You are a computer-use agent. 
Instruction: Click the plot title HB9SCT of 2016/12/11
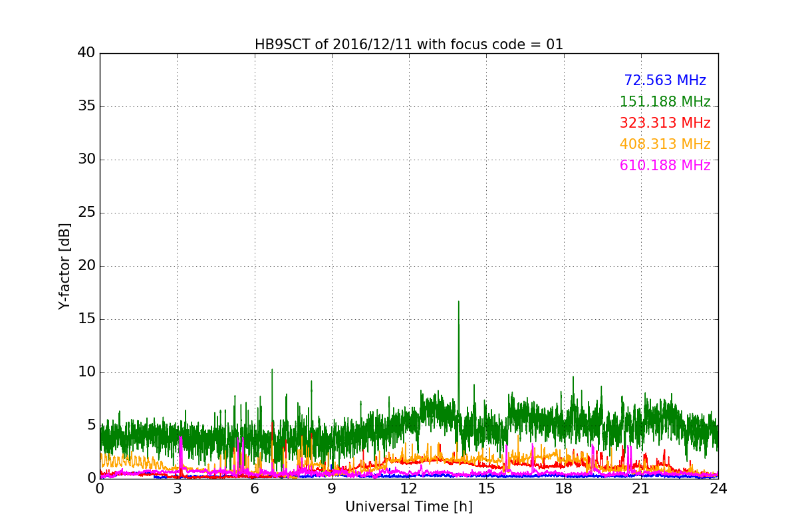pyautogui.click(x=409, y=45)
